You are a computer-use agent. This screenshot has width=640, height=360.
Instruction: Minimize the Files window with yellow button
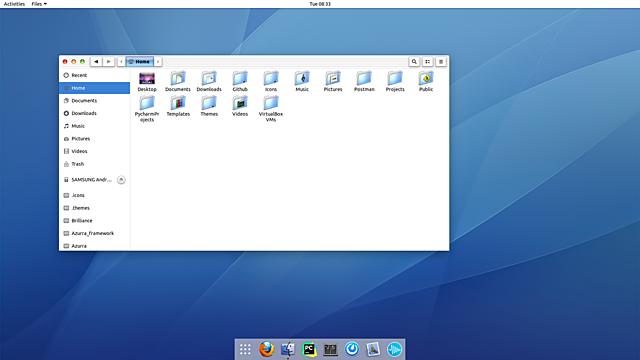(73, 62)
